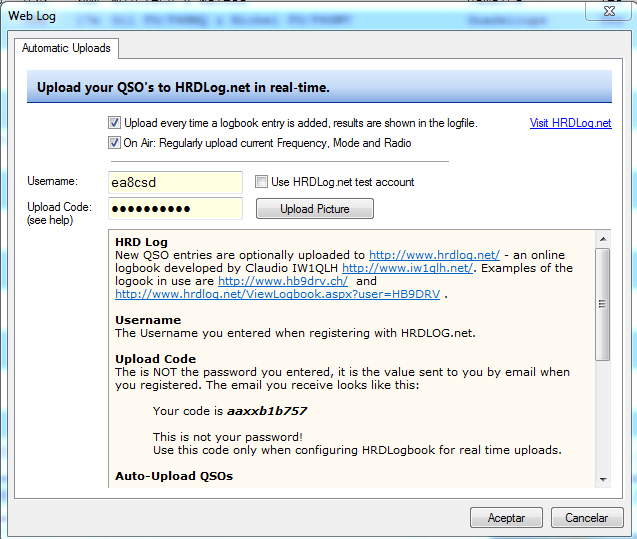
Task: Toggle On Air regular frequency upload checkbox
Action: click(114, 143)
